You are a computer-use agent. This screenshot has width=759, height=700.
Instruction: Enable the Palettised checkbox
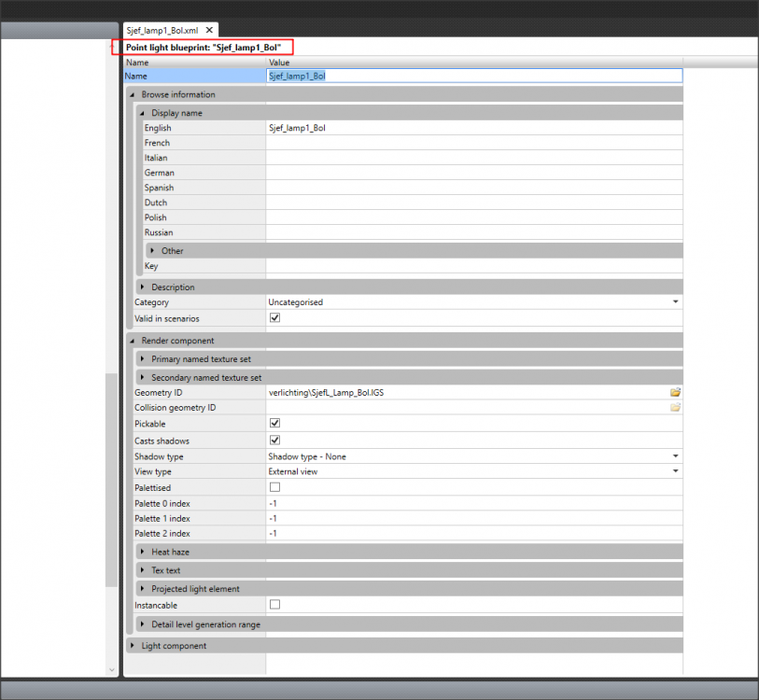pyautogui.click(x=274, y=487)
